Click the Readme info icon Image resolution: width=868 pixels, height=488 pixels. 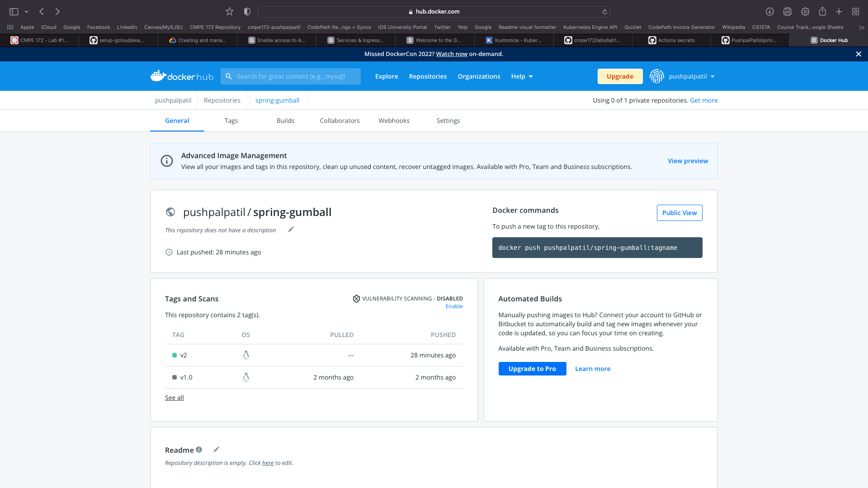[x=199, y=450]
